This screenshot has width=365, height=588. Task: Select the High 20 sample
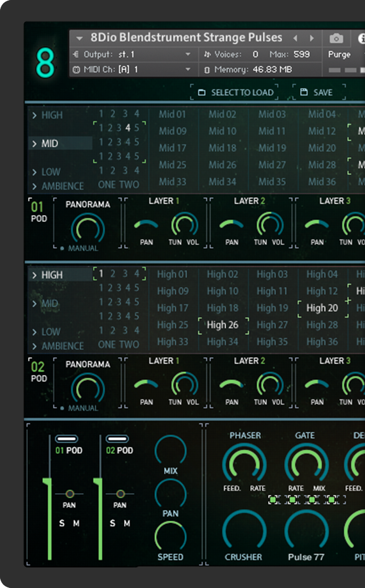322,308
